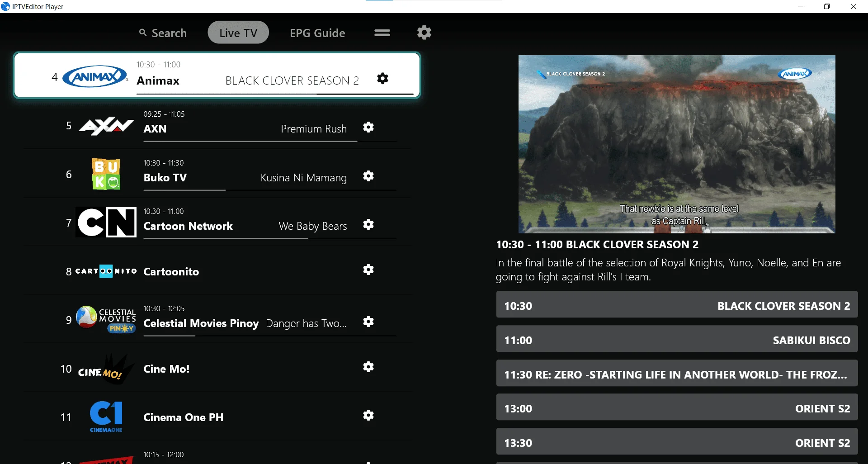Click the 10:30 - 11:30 time on Buko TV

pos(164,163)
